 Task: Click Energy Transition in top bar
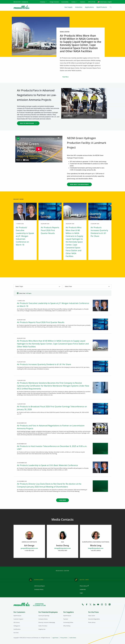pos(54,2)
